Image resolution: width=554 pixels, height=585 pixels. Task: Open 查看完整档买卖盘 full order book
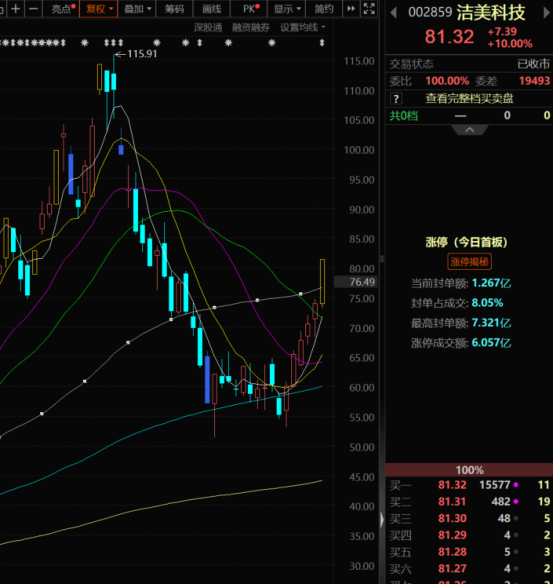[469, 98]
